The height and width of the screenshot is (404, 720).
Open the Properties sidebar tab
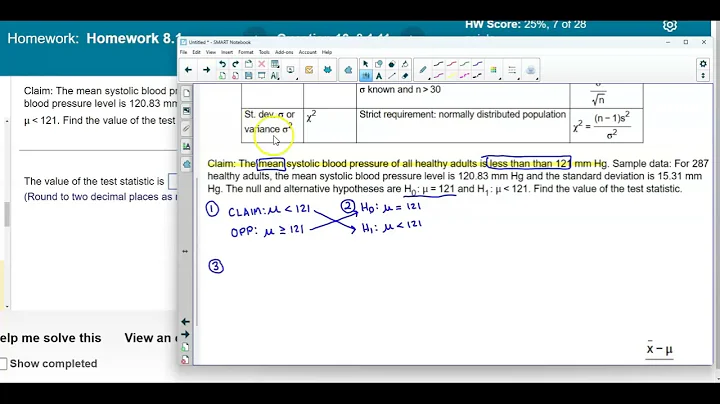point(186,146)
